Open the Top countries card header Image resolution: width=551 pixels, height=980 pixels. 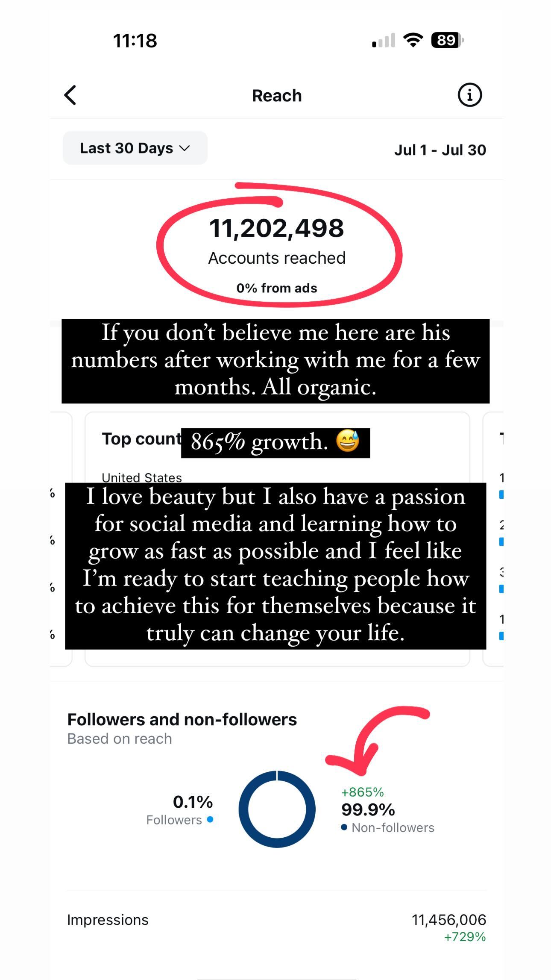point(141,439)
